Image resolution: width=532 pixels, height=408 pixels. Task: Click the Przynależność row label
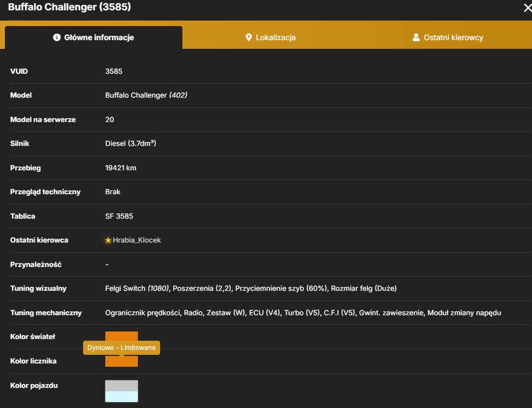click(x=35, y=265)
